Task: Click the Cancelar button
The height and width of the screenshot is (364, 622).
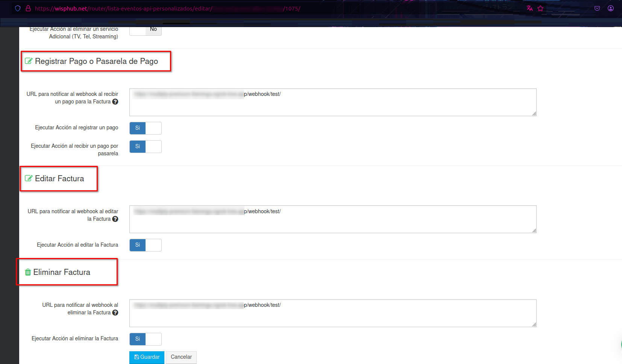Action: tap(181, 357)
